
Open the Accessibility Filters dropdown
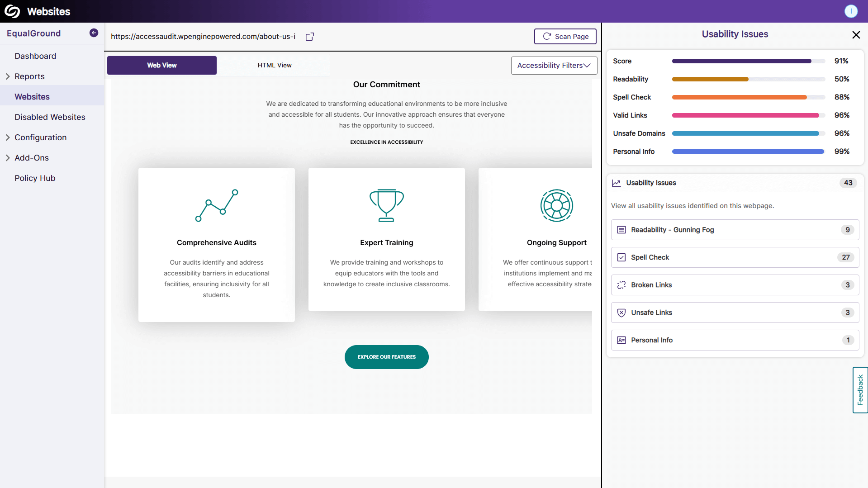[554, 66]
